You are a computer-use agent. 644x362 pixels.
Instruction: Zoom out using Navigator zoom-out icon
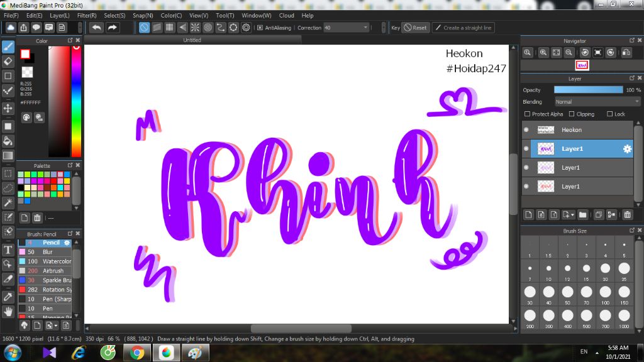coord(569,53)
